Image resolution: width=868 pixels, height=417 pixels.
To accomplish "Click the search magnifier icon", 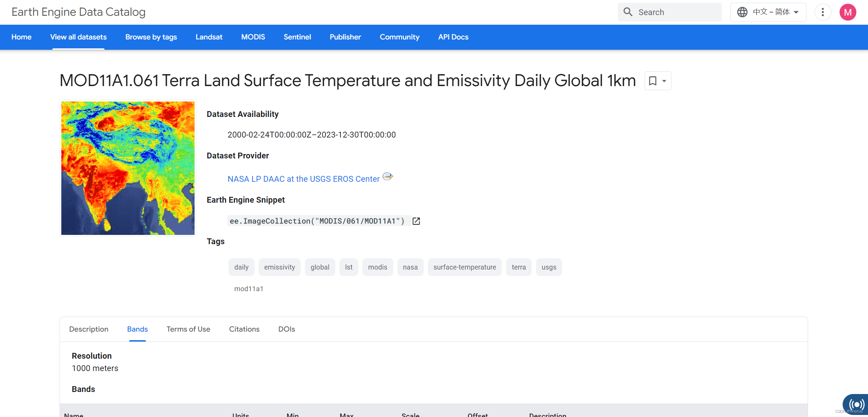I will [628, 12].
